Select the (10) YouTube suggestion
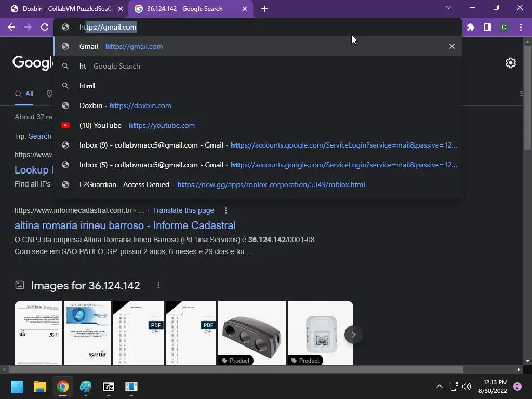The width and height of the screenshot is (532, 399). tap(258, 125)
